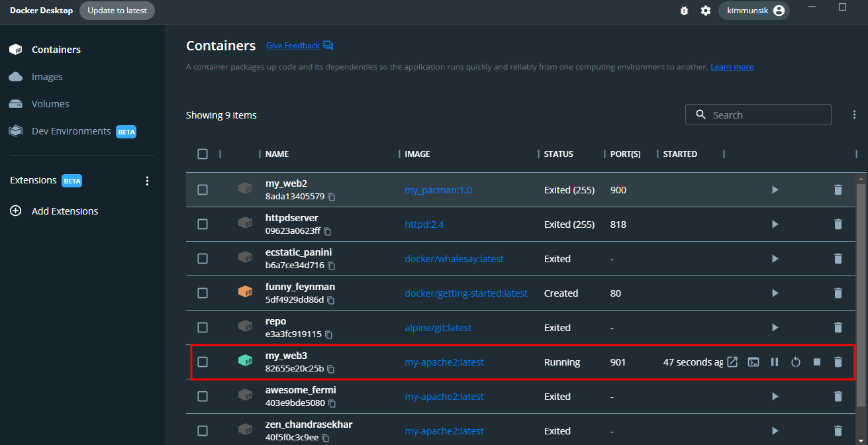Tick the checkbox for funny_feynman
The width and height of the screenshot is (868, 445).
point(203,293)
